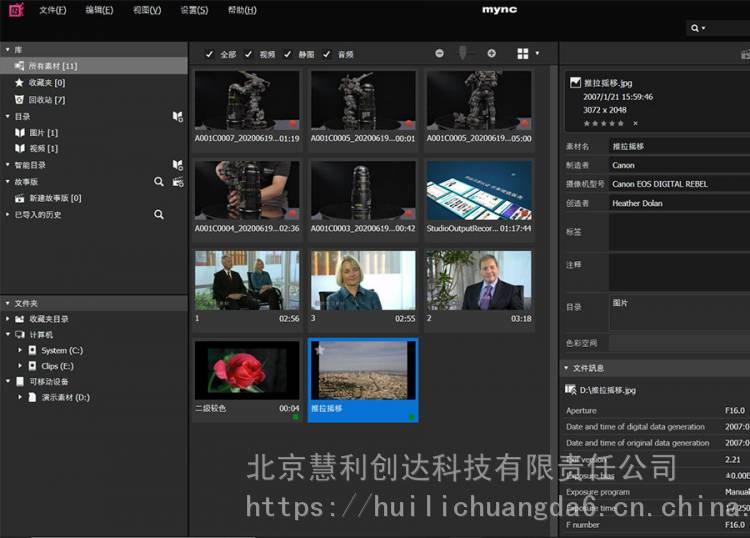Select 收藏夹 [0] in the library
Viewport: 750px width, 538px height.
tap(46, 83)
